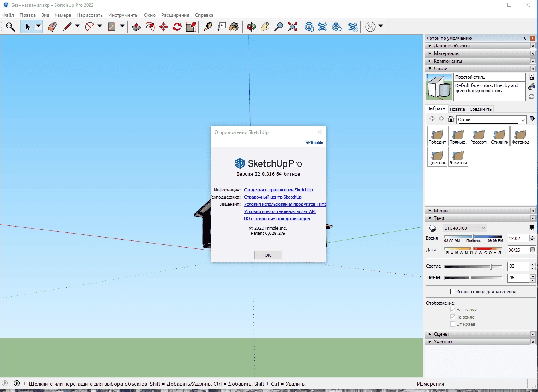Screen dimensions: 538x392
Task: Toggle the 'На гранях' checkbox
Action: click(x=453, y=310)
